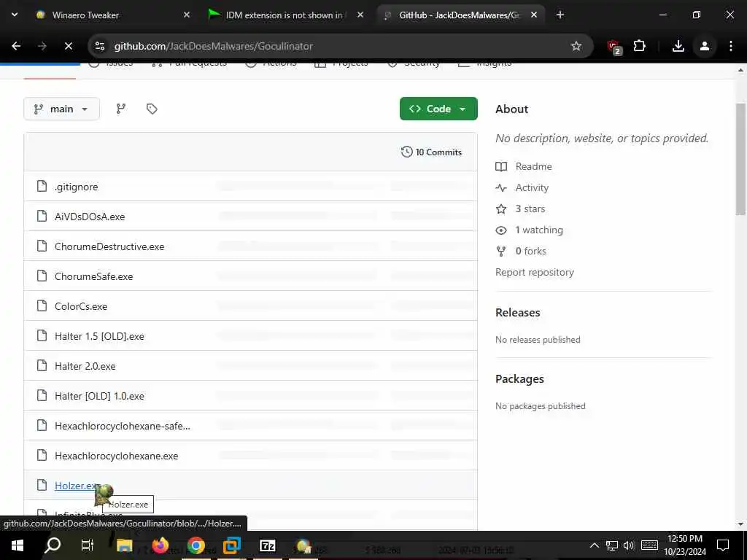This screenshot has height=560, width=747.
Task: Close the GitHub tab
Action: tap(534, 15)
